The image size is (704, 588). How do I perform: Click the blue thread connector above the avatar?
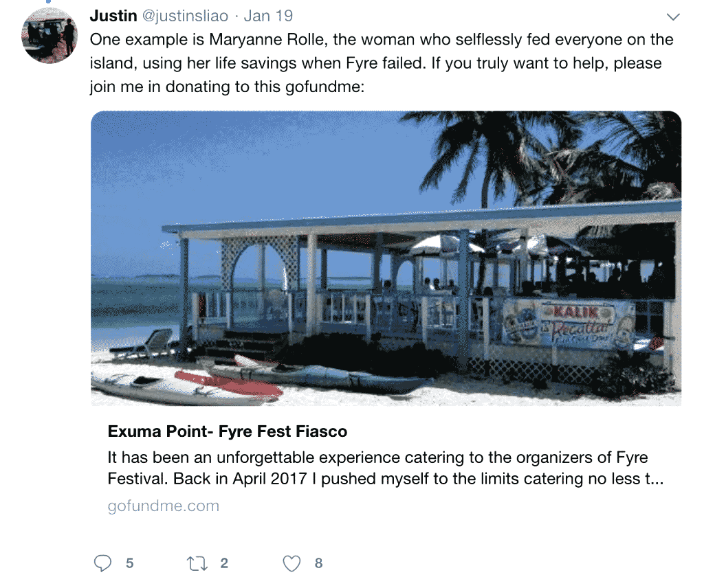(49, 3)
